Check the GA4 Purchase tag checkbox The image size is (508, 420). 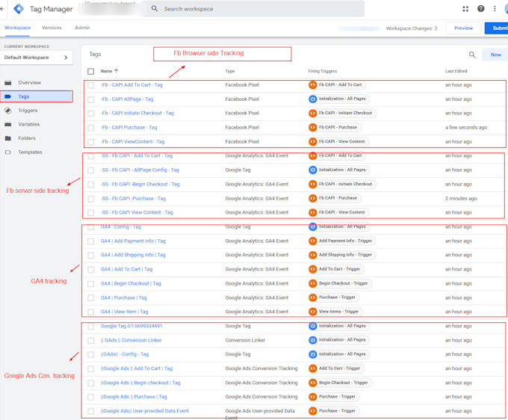coord(90,298)
